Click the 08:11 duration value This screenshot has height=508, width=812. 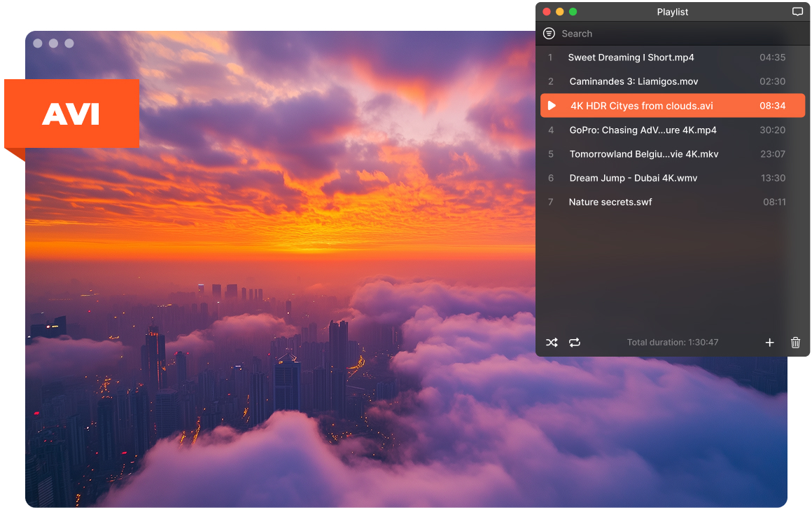pos(775,202)
